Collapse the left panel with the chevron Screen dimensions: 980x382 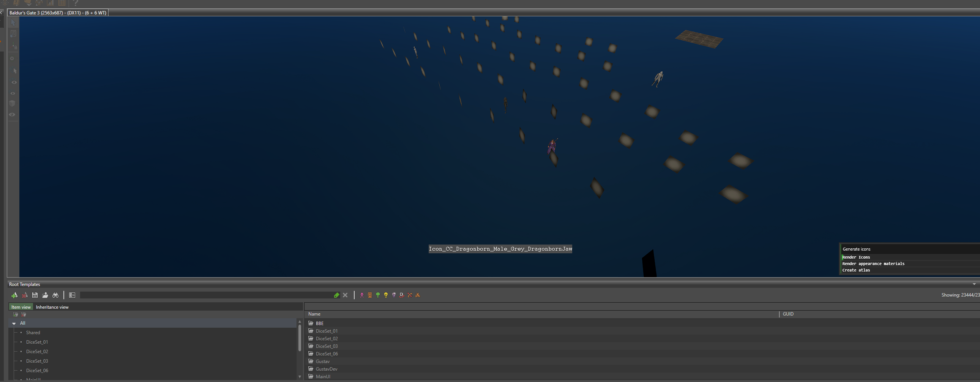(2, 13)
